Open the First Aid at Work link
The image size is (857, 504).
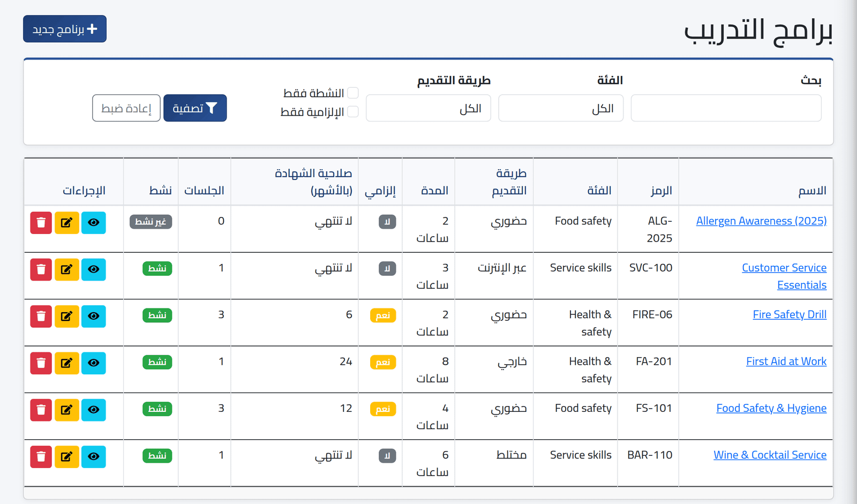(x=786, y=362)
